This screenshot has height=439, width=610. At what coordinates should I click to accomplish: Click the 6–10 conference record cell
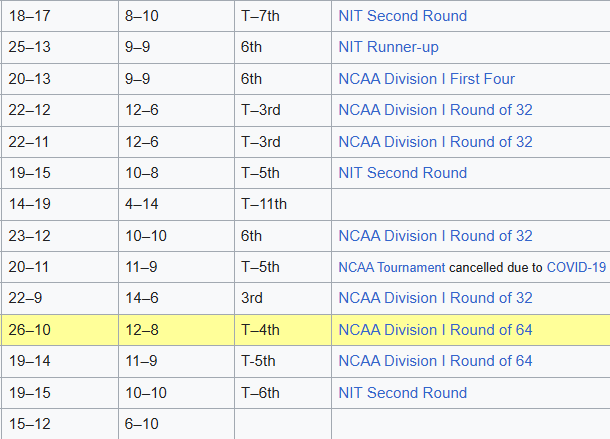click(x=142, y=424)
